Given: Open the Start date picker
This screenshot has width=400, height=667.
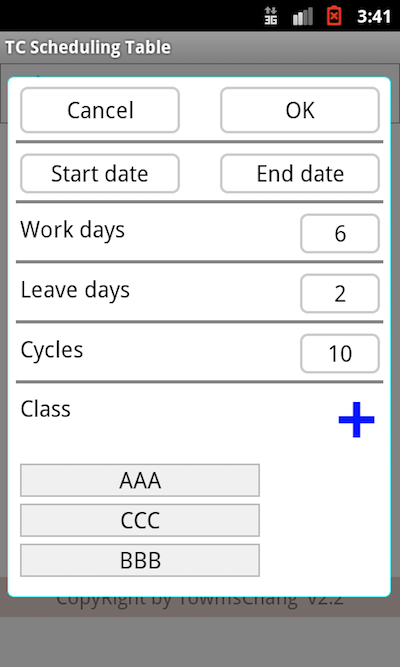Looking at the screenshot, I should click(x=100, y=174).
